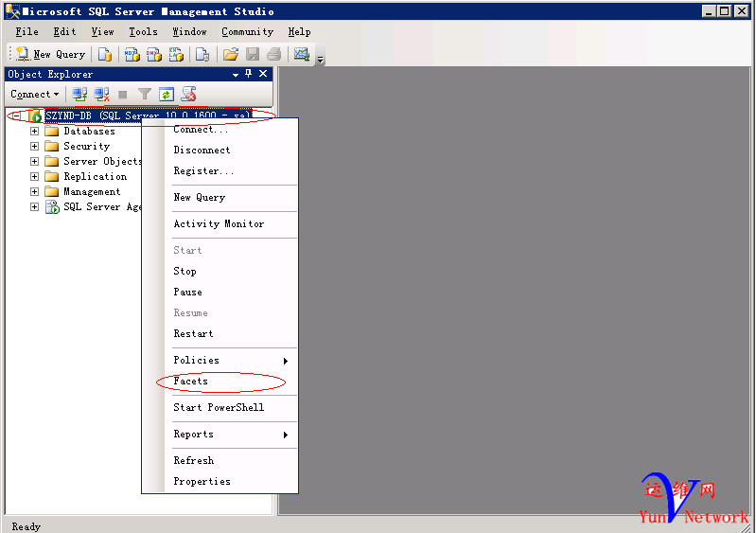Open the Window menu

coord(189,32)
